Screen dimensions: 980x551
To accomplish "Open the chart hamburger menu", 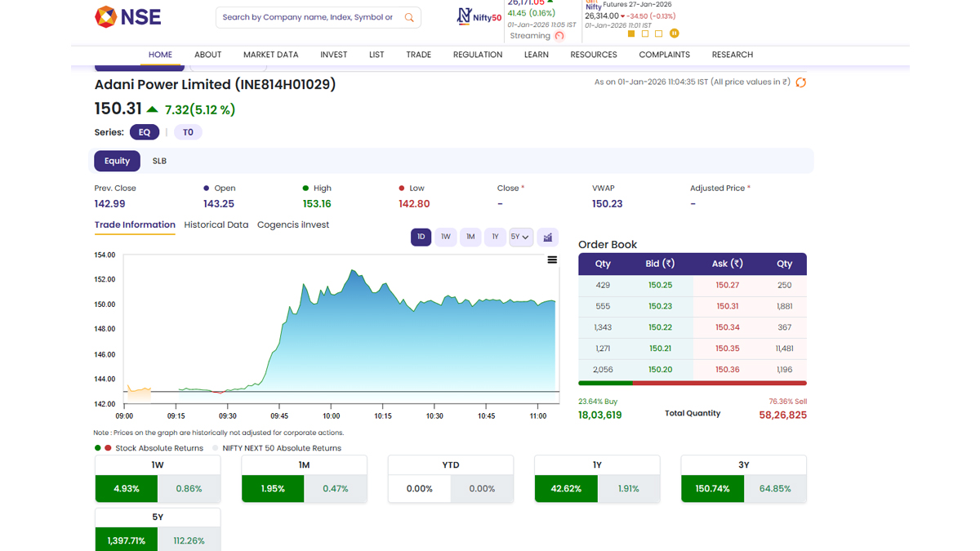I will [x=552, y=260].
